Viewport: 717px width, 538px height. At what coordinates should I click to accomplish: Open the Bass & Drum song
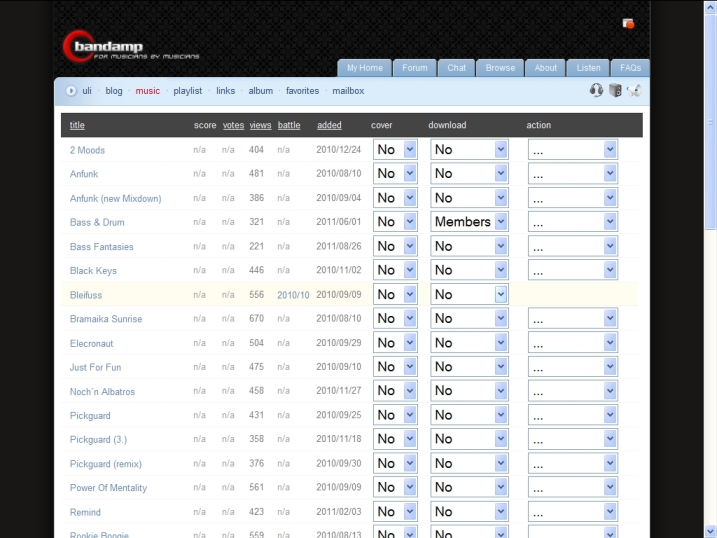[97, 222]
